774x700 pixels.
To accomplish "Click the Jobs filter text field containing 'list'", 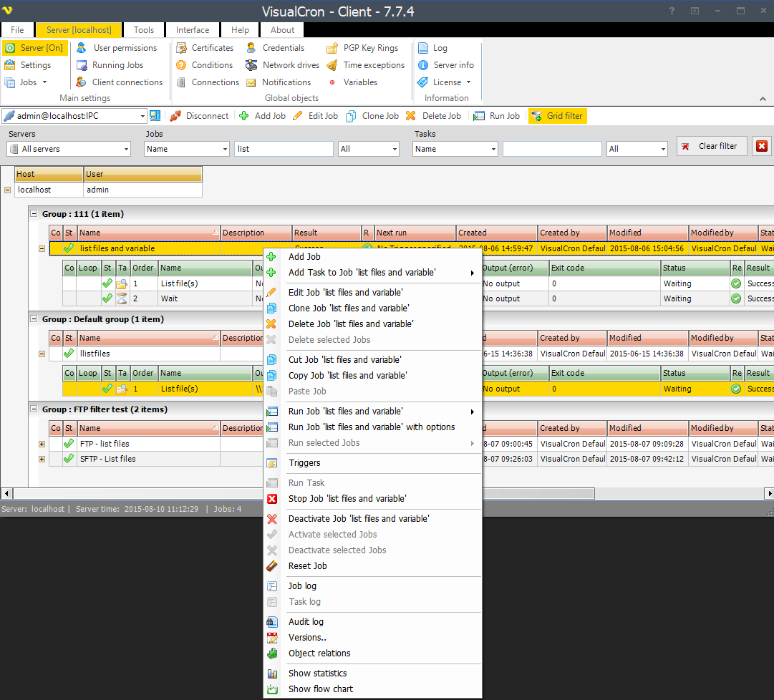I will 284,149.
